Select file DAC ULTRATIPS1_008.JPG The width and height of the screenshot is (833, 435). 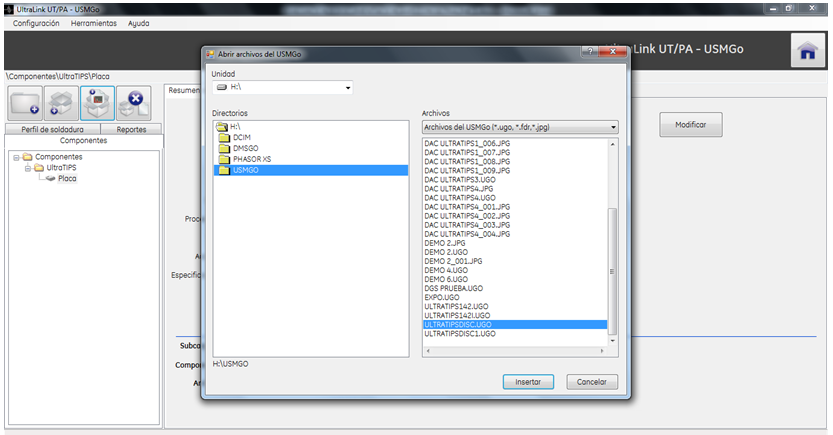[467, 161]
